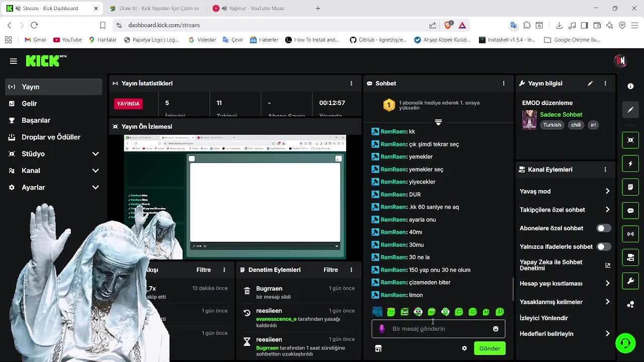This screenshot has height=362, width=644.
Task: Click the translate icon in browser toolbar
Action: tap(514, 25)
